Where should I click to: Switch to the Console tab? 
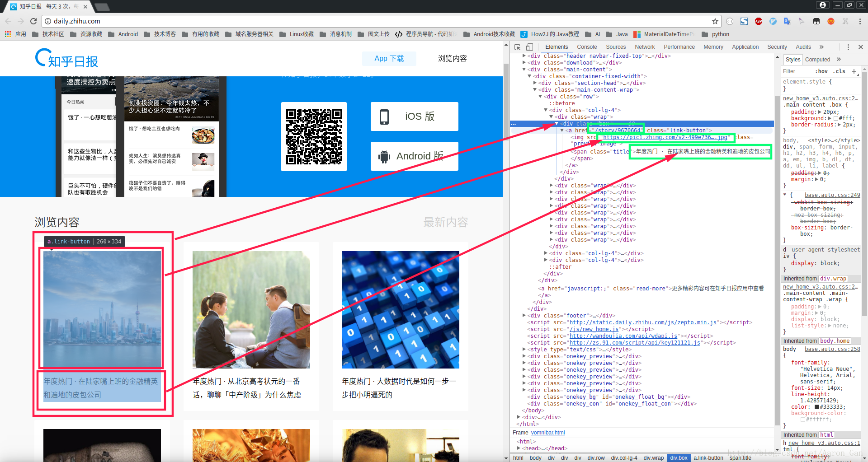tap(587, 47)
